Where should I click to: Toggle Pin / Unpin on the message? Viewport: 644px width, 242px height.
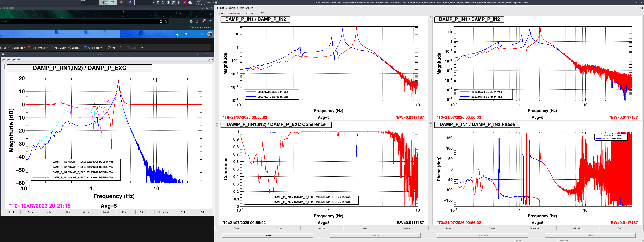pos(58,48)
